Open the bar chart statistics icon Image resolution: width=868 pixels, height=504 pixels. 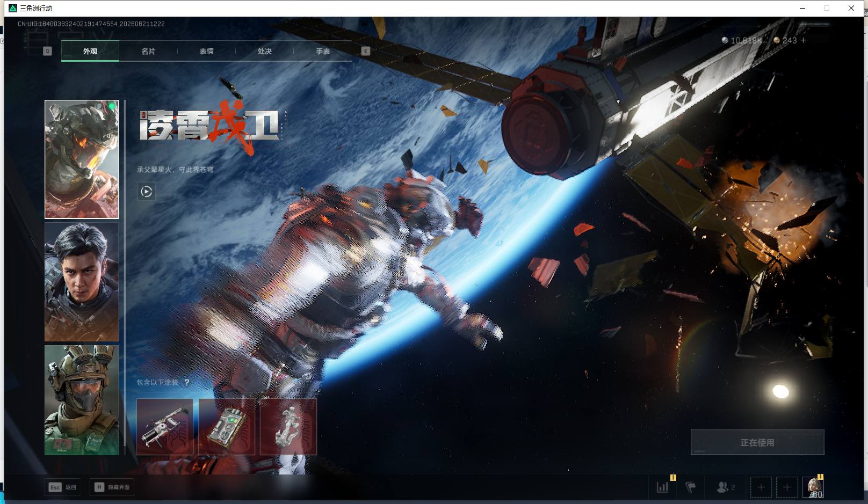(x=663, y=487)
